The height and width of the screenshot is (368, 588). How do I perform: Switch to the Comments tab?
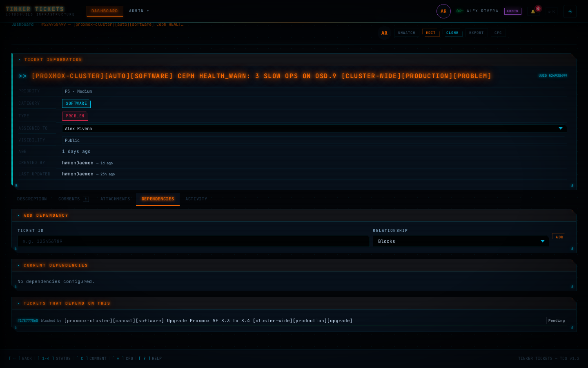[73, 199]
